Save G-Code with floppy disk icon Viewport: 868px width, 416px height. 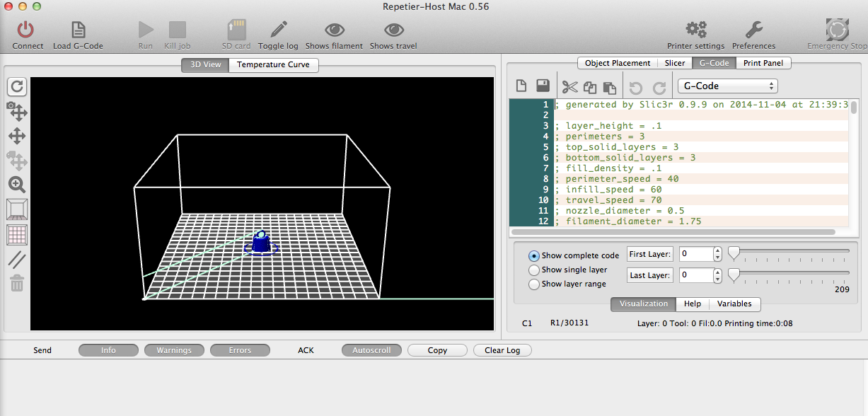[x=543, y=86]
